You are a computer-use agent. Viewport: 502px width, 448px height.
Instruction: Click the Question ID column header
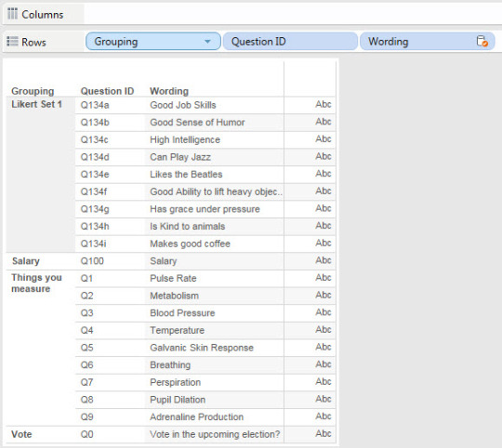107,91
